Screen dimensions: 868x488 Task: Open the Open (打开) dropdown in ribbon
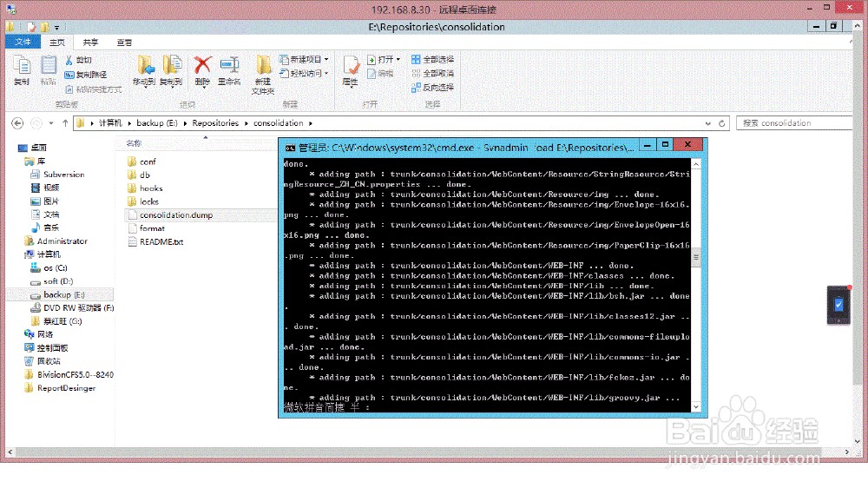[384, 59]
